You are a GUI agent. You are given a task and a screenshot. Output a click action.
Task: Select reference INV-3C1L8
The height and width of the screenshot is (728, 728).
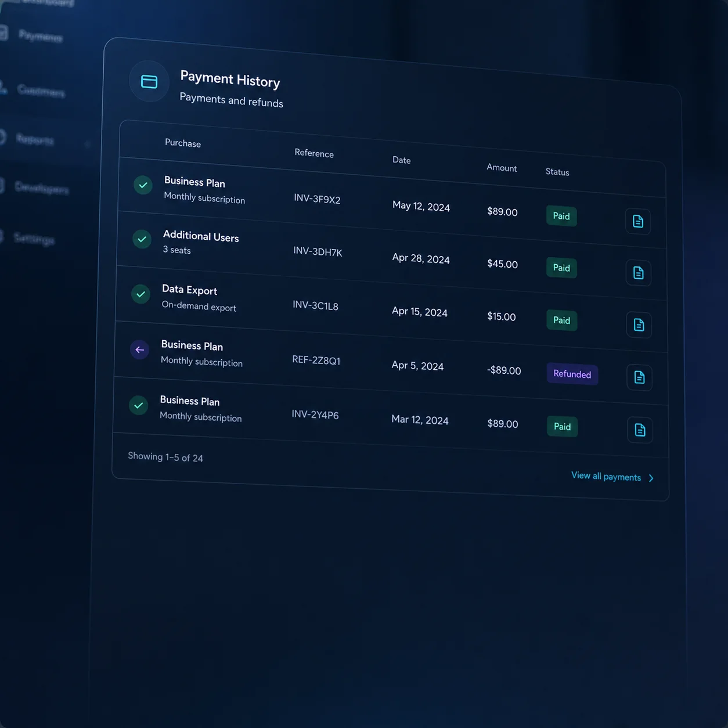pos(315,305)
